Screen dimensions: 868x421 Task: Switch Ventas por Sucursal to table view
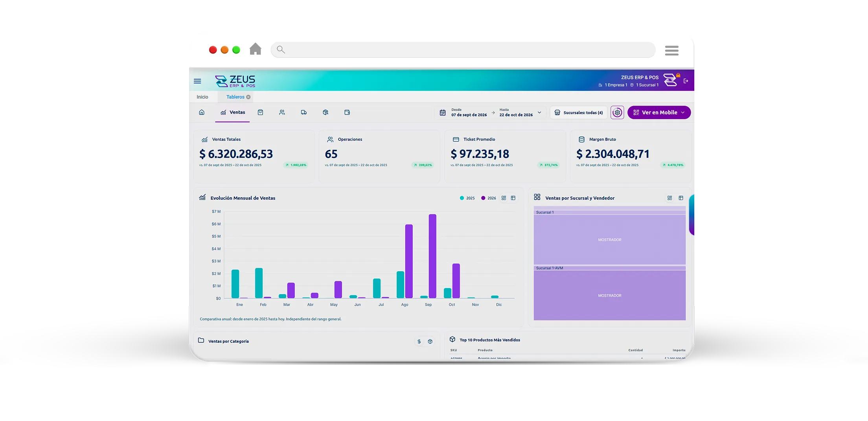[x=681, y=198]
